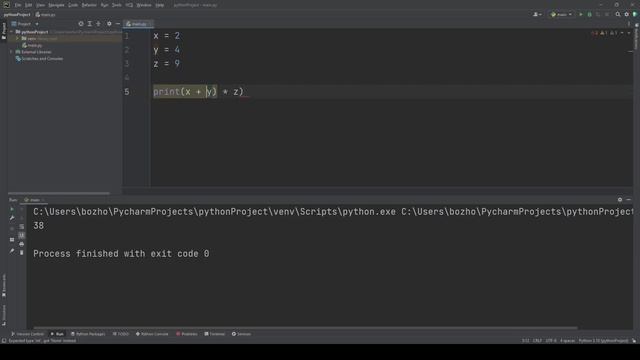Click main.py breadcrumb in navigation bar
The width and height of the screenshot is (640, 360).
pyautogui.click(x=45, y=15)
